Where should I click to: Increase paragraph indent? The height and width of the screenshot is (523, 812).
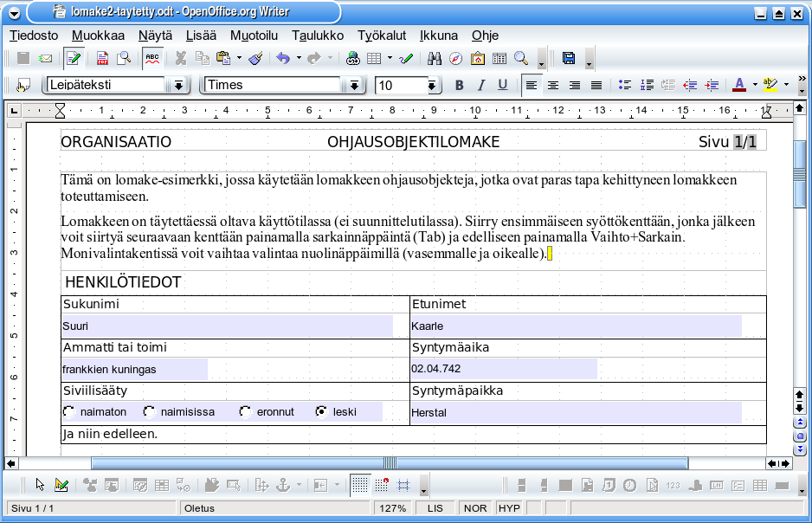pos(712,86)
